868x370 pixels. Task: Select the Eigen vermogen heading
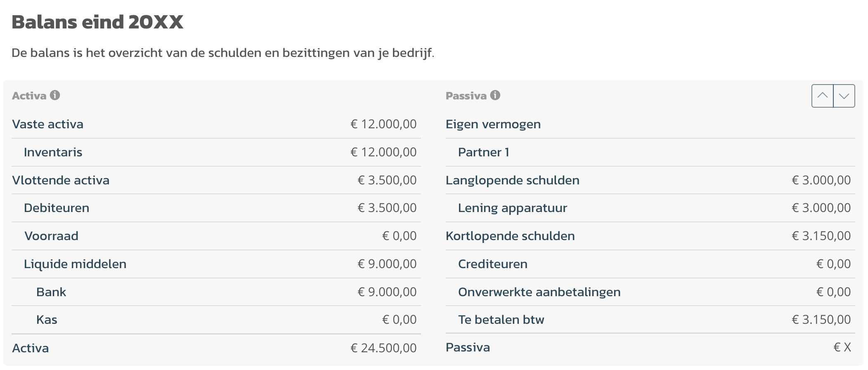coord(650,124)
